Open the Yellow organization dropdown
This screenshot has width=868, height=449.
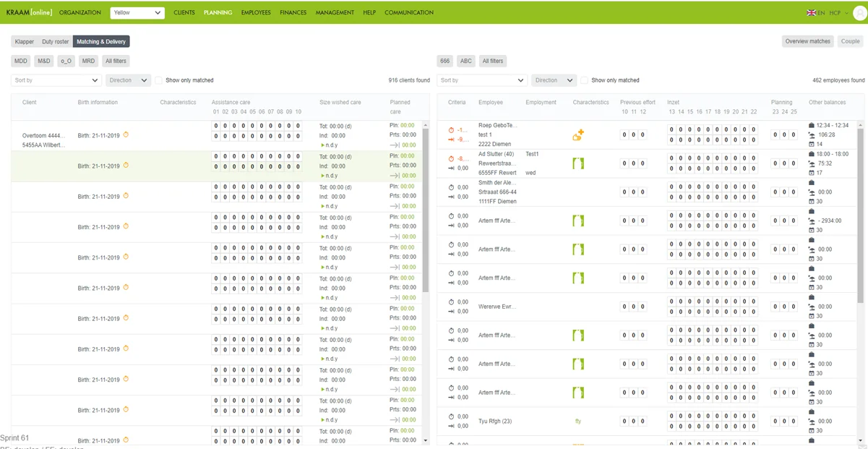137,12
